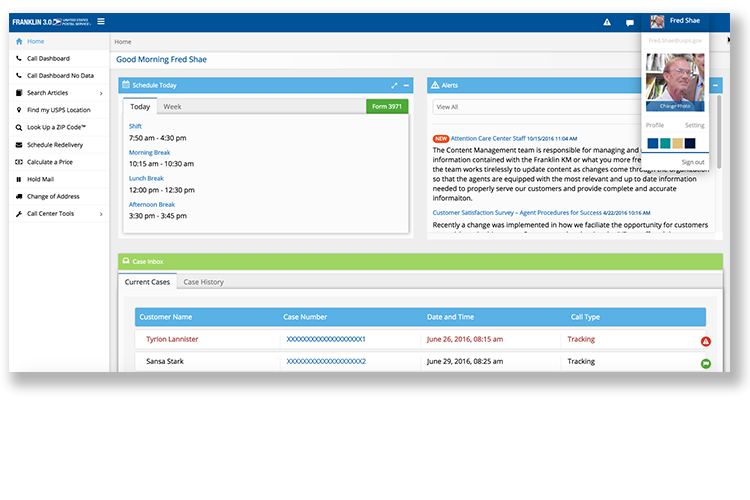The image size is (750, 500).
Task: Click the wrench icon for Call Center Tools
Action: pyautogui.click(x=19, y=214)
